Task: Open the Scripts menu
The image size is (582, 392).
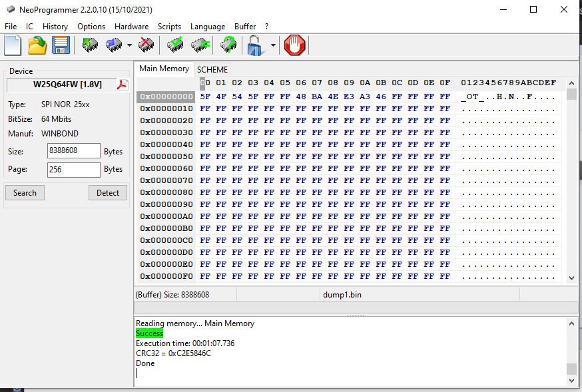Action: (169, 27)
